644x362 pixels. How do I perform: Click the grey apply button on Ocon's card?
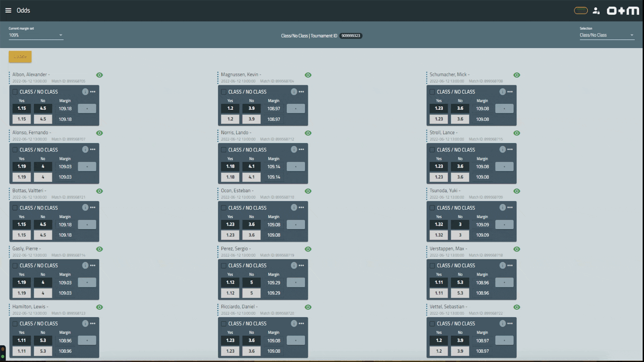[296, 225]
